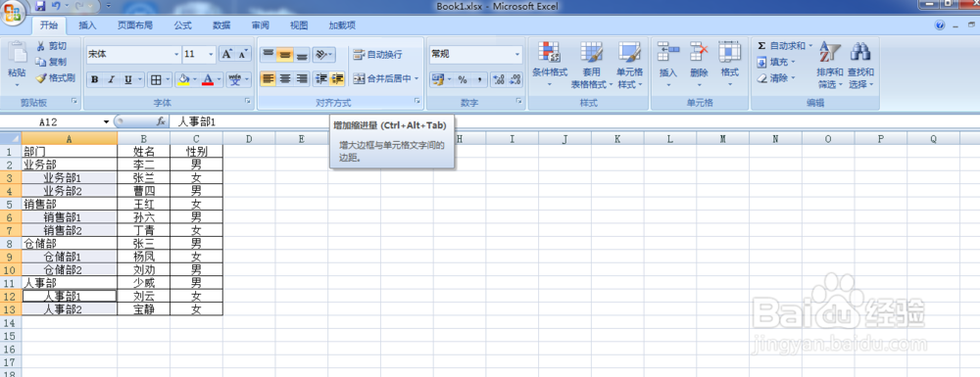Toggle wrap text 自动换行
The height and width of the screenshot is (377, 980).
point(378,55)
